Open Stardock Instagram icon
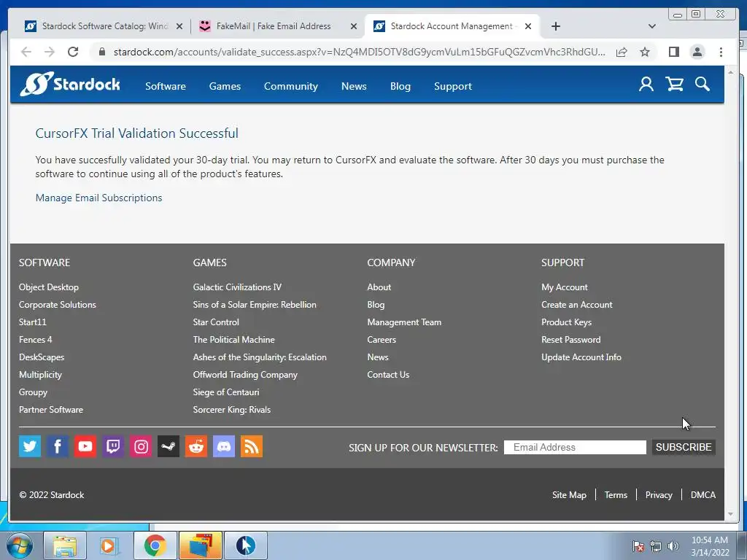The width and height of the screenshot is (747, 560). pyautogui.click(x=141, y=446)
